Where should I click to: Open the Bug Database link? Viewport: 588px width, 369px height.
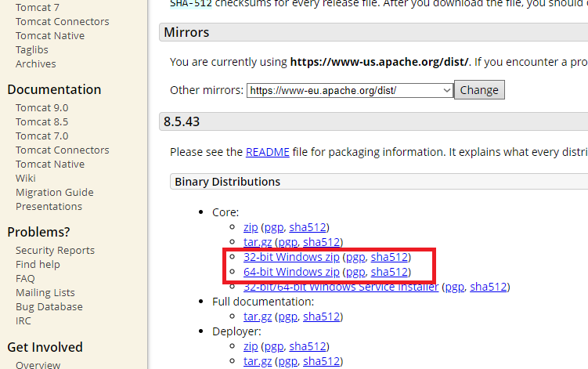click(49, 307)
